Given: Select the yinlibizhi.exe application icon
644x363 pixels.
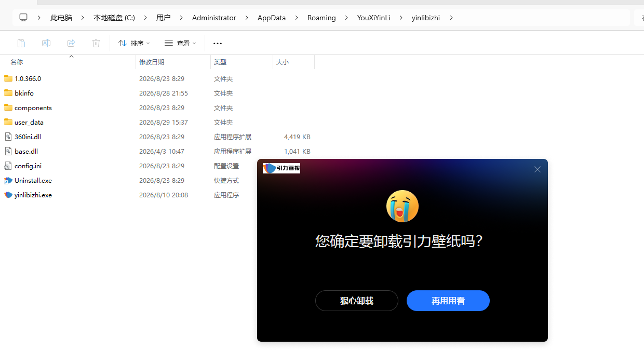Looking at the screenshot, I should (x=8, y=195).
